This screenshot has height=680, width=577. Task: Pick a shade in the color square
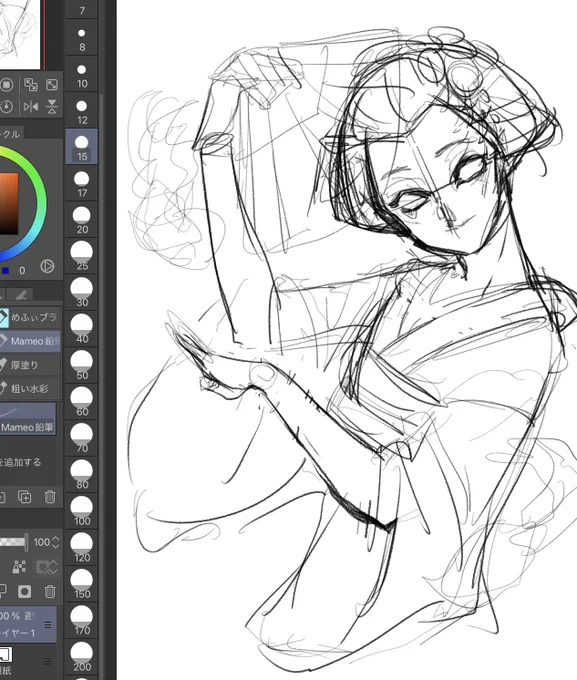coord(9,204)
